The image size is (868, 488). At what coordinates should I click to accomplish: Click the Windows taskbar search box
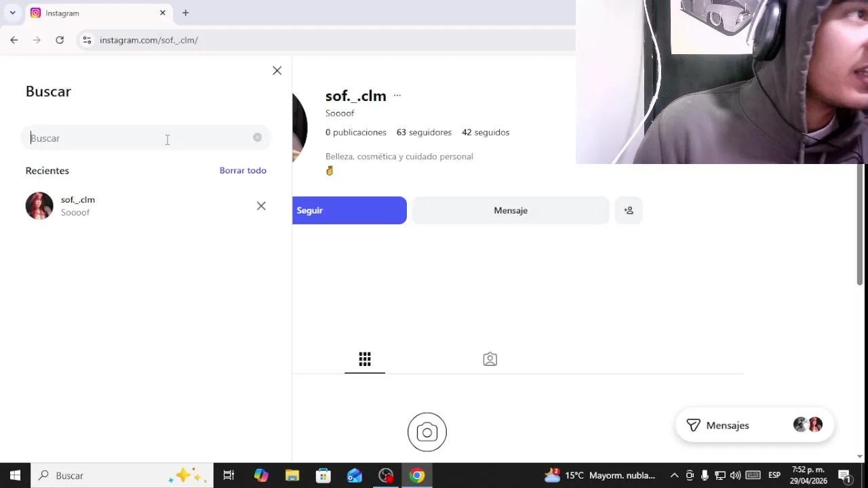click(x=122, y=475)
